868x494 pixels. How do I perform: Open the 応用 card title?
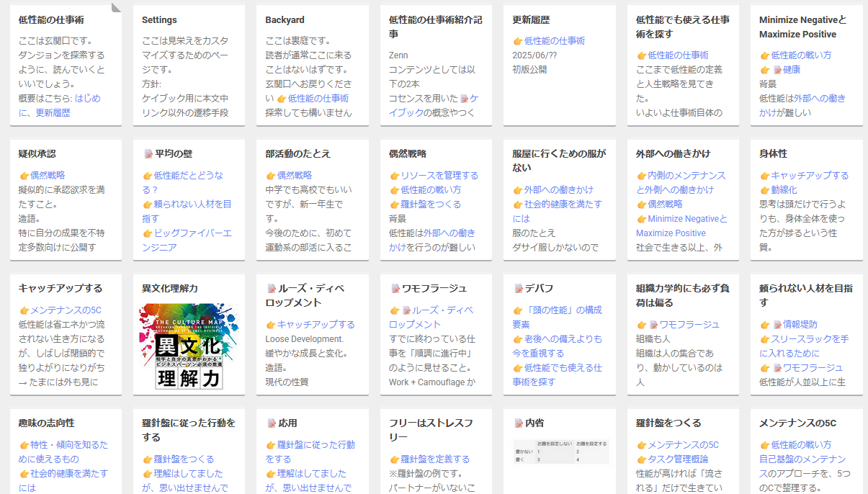point(287,423)
